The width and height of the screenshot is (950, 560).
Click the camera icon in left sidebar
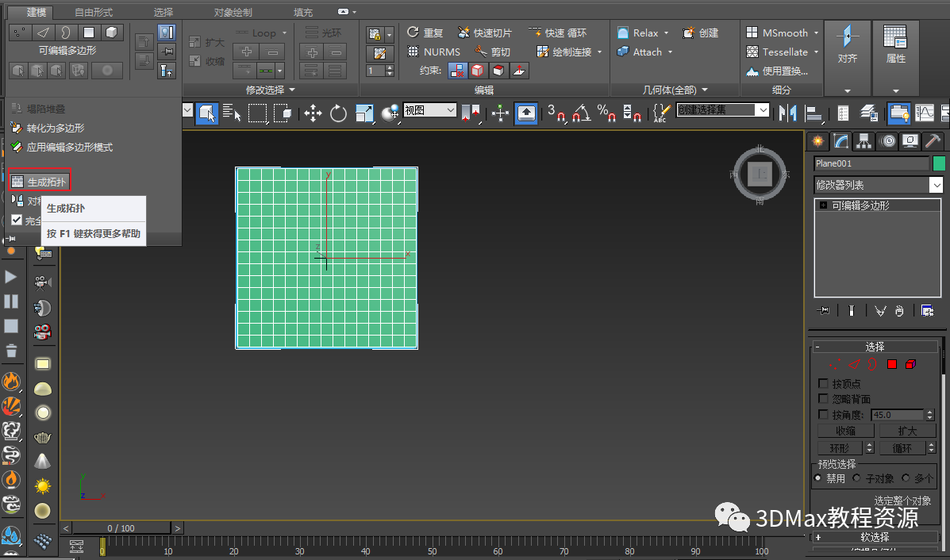click(42, 282)
